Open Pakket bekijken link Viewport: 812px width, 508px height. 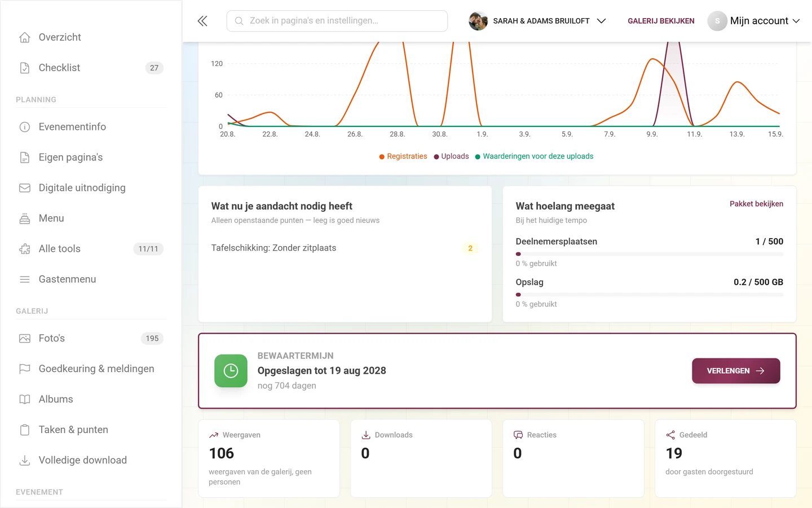[756, 204]
